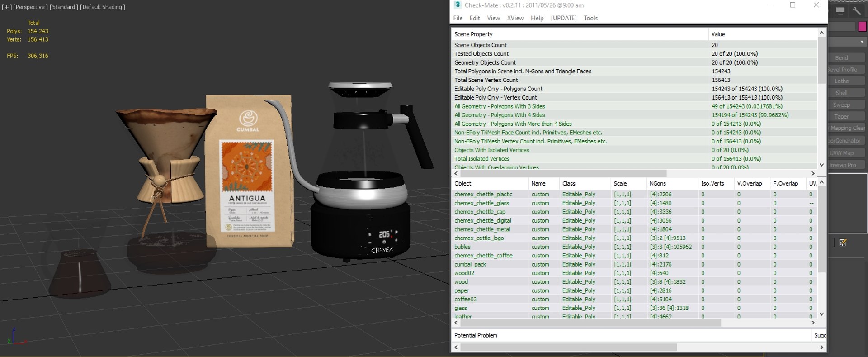This screenshot has height=357, width=868.
Task: Open the [Default Shading] viewport menu
Action: point(103,7)
